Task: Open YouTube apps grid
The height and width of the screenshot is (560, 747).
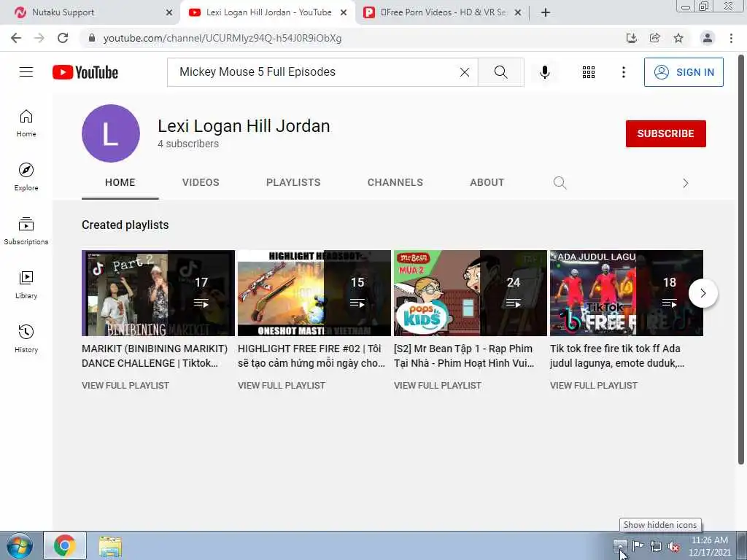Action: pyautogui.click(x=589, y=72)
